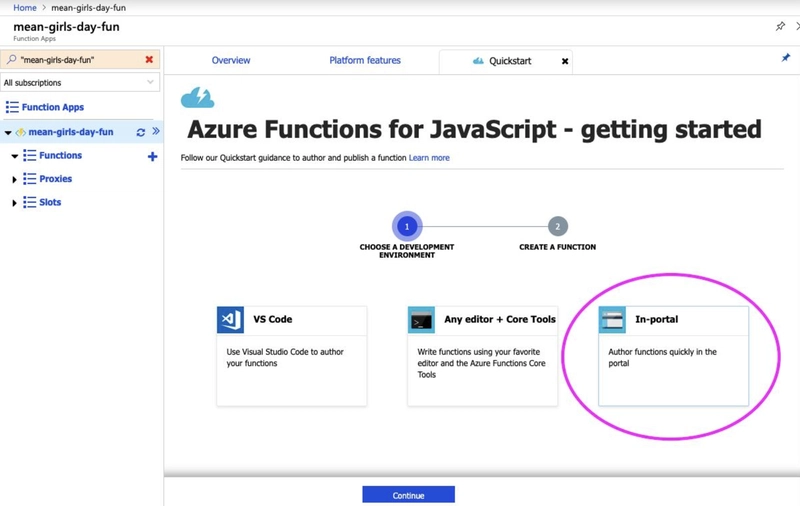The image size is (800, 506).
Task: Expand the Slots tree node arrow
Action: click(14, 203)
